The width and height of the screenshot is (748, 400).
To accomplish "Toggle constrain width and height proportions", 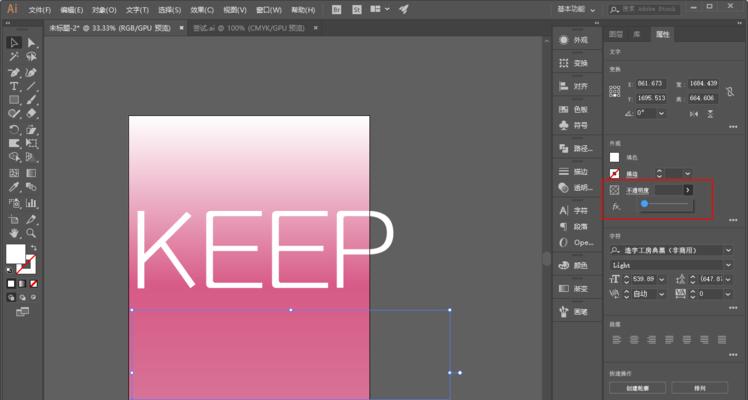I will [730, 91].
